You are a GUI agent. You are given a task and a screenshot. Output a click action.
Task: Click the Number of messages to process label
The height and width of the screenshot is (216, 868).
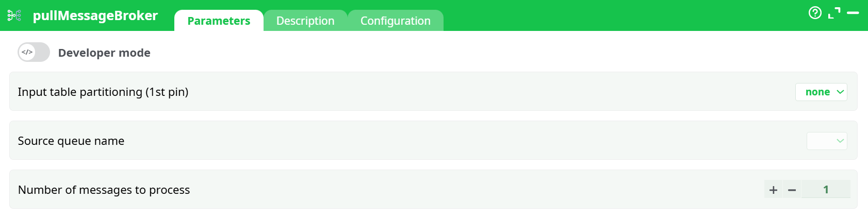(x=104, y=190)
